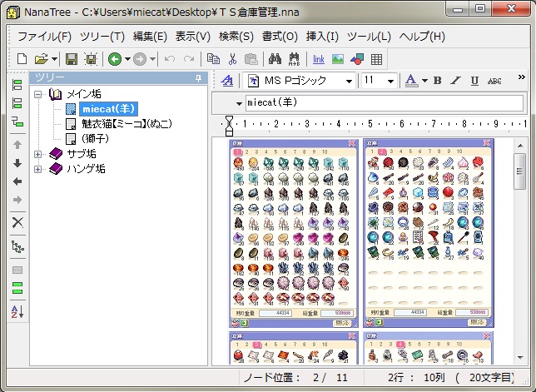Screen dimensions: 536x392
Task: Select the 魅衣猫【ミーコ】(ぬこ) node
Action: pos(127,124)
